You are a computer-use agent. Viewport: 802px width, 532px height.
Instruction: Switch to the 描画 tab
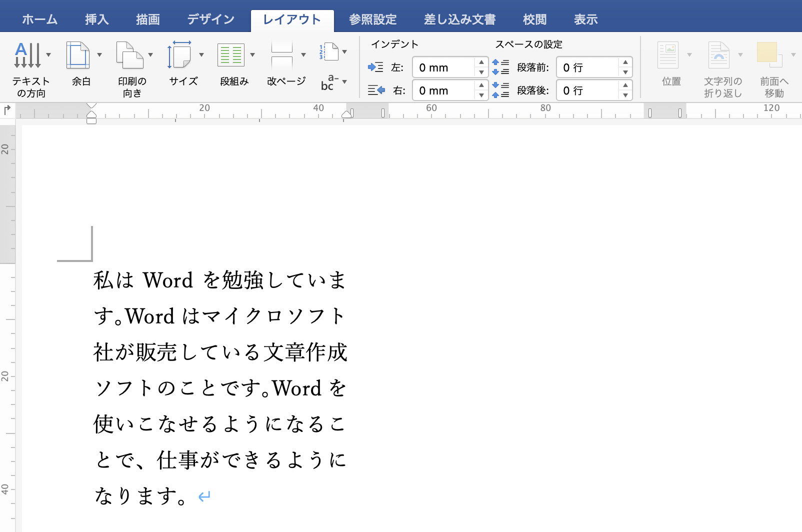[148, 19]
